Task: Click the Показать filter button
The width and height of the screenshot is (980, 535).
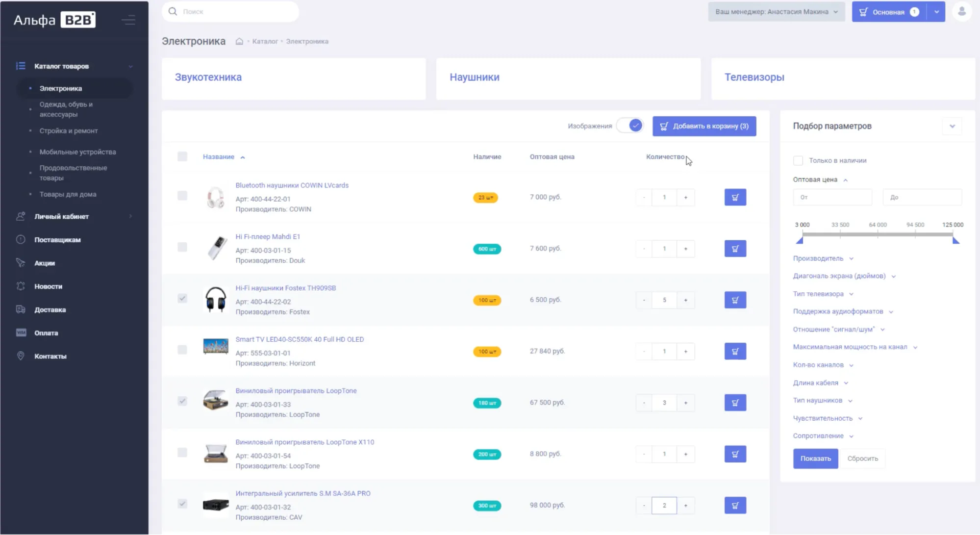Action: [815, 459]
